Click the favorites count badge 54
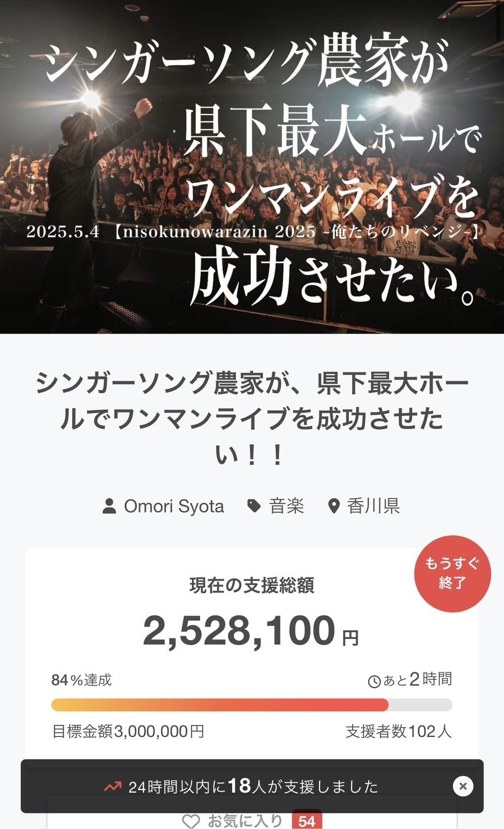This screenshot has height=829, width=504. 307,821
